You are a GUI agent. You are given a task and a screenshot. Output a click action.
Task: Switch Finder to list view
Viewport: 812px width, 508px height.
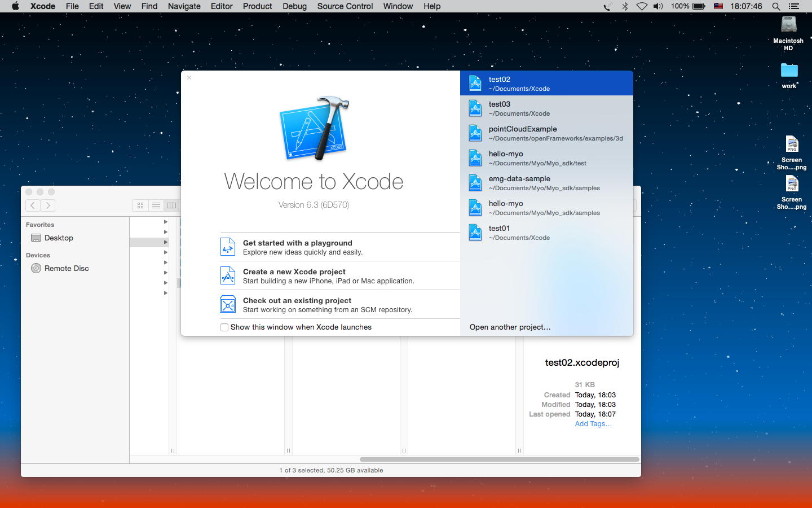point(156,205)
